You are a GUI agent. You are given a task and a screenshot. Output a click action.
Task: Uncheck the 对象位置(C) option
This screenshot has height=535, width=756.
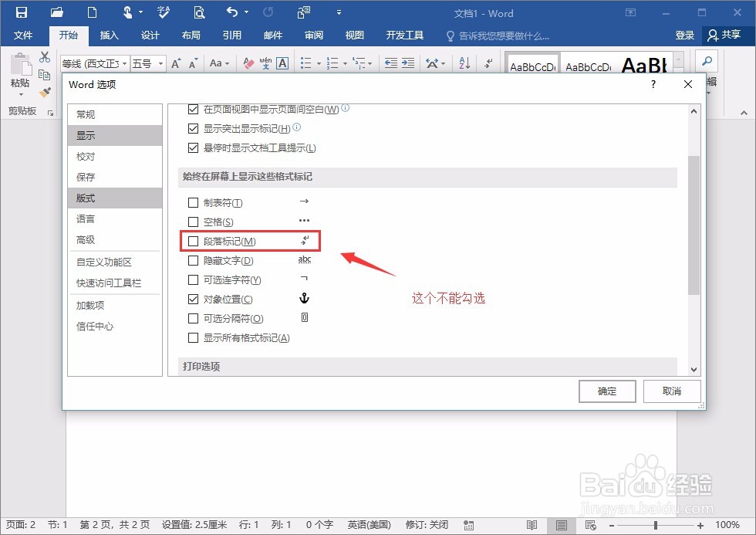point(193,299)
